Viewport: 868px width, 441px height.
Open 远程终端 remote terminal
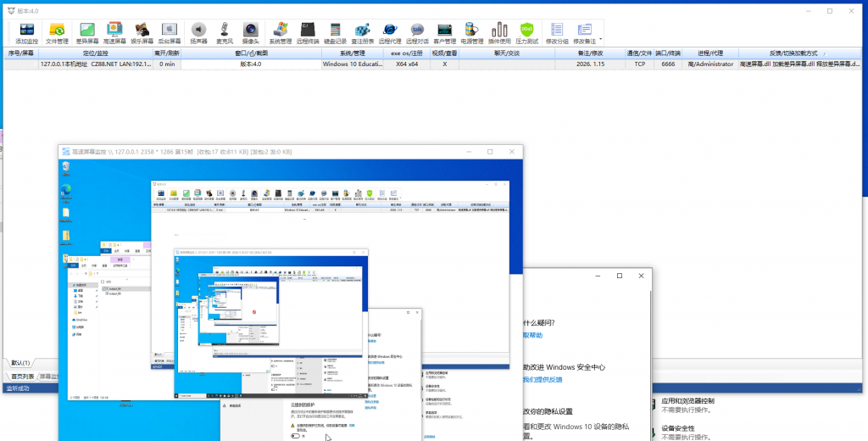click(309, 33)
